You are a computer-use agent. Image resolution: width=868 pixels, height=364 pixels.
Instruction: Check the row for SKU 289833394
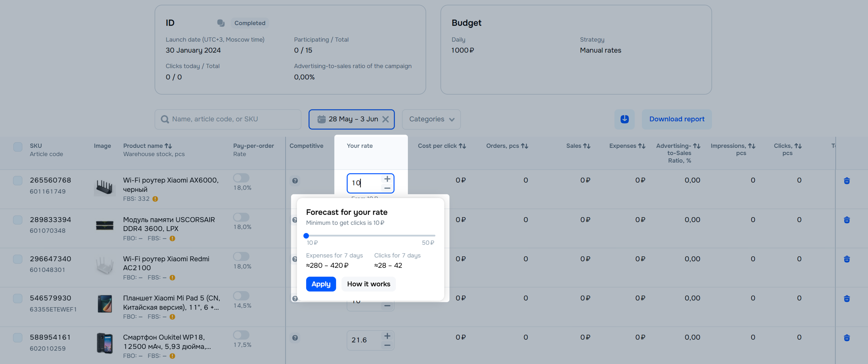tap(18, 220)
